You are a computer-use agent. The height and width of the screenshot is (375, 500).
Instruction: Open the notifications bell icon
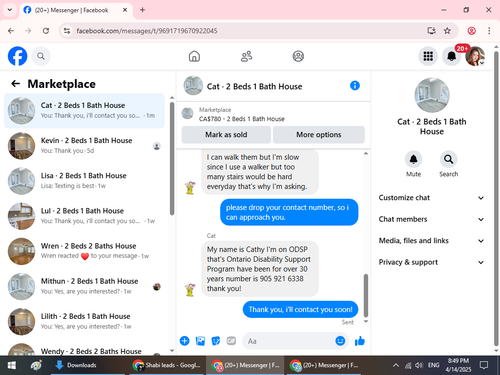click(x=452, y=56)
